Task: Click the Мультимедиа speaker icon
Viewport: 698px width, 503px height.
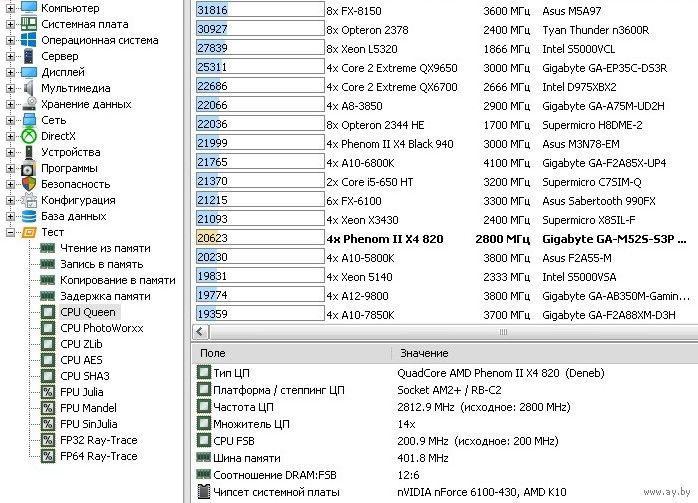Action: (x=29, y=88)
